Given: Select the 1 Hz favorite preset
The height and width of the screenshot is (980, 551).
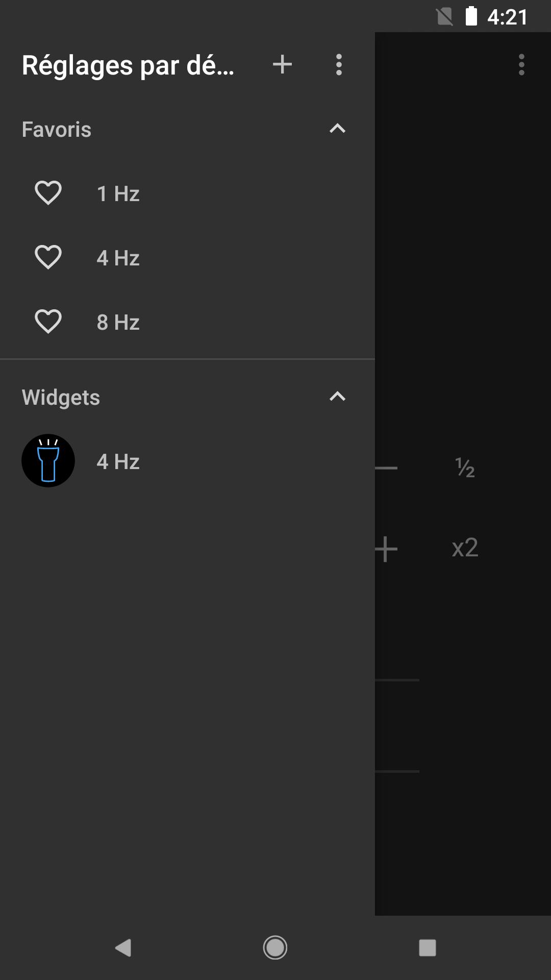Looking at the screenshot, I should tap(187, 193).
